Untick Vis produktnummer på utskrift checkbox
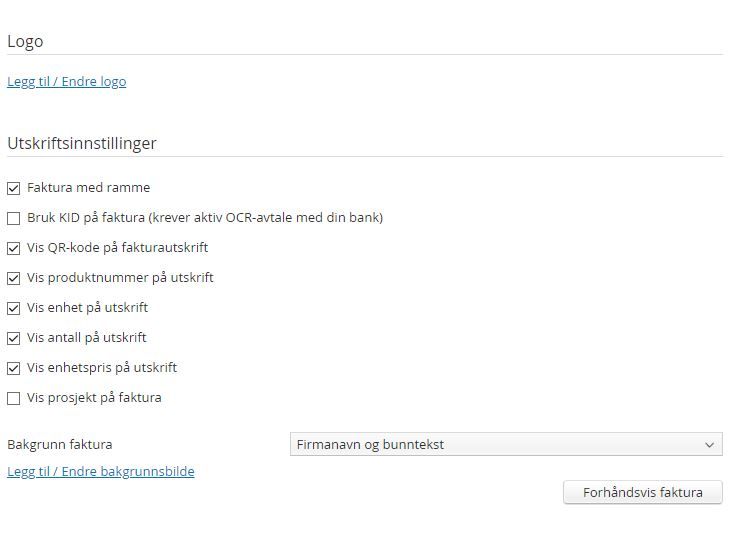739x557 pixels. (14, 278)
